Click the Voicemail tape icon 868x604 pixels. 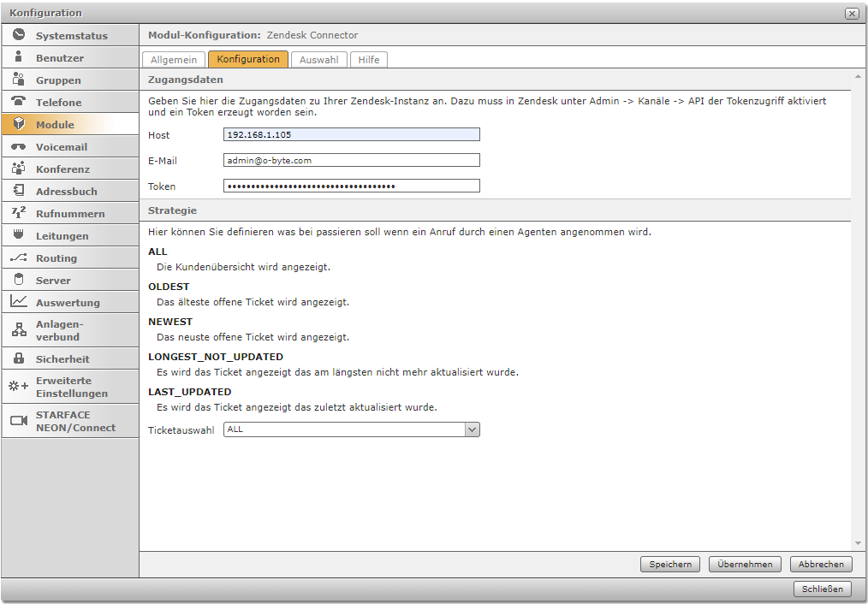[x=19, y=146]
